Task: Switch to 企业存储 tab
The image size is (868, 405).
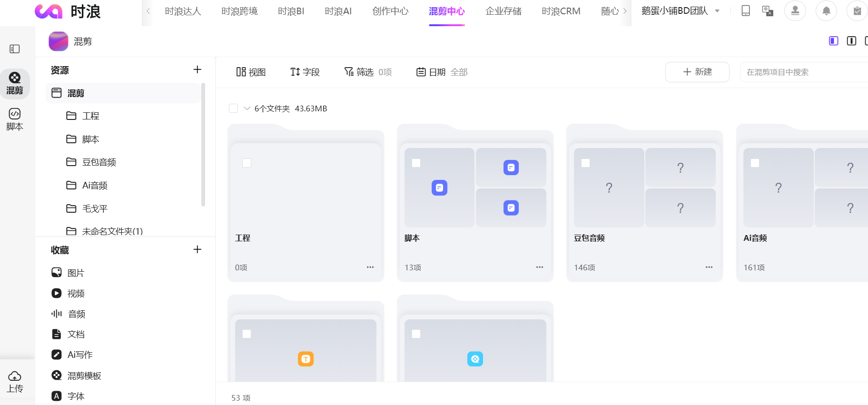Action: pos(503,11)
